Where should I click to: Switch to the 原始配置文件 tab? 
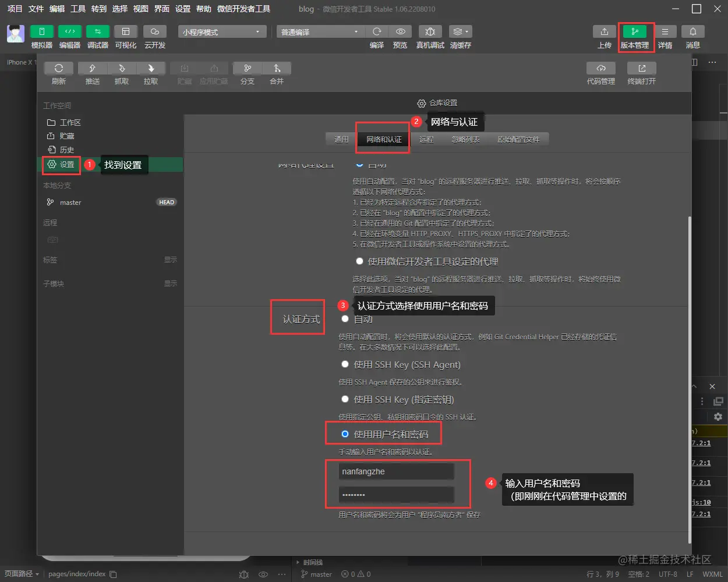click(x=518, y=139)
